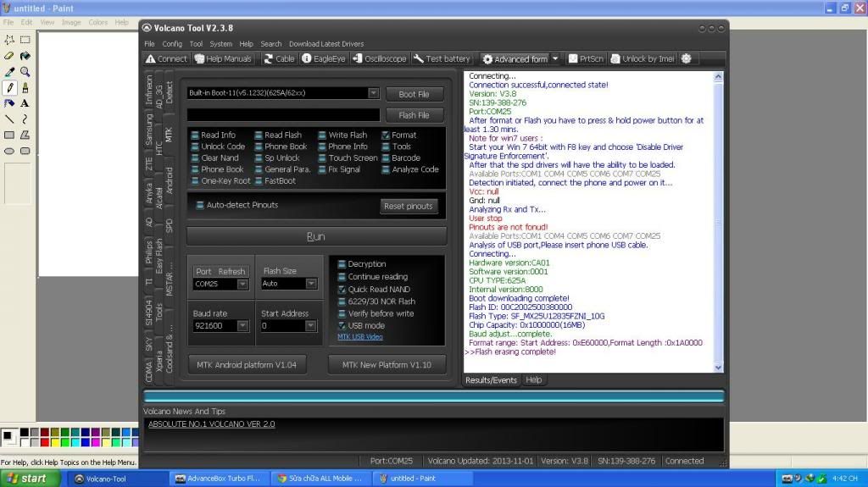Image resolution: width=868 pixels, height=487 pixels.
Task: Click the Cable toolbar icon
Action: coord(269,58)
